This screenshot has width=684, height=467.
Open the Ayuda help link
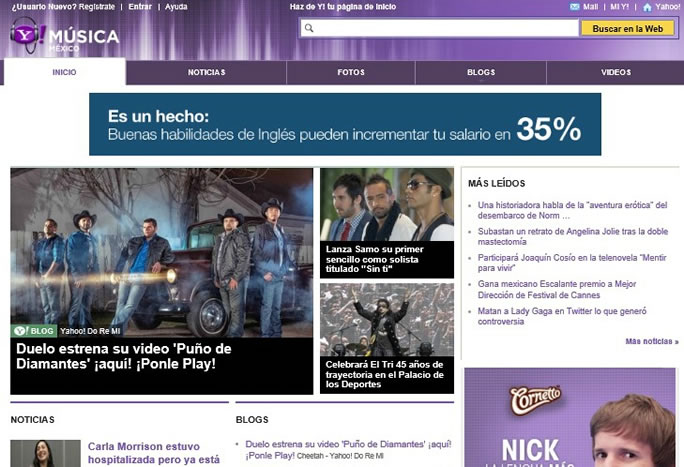[x=176, y=7]
